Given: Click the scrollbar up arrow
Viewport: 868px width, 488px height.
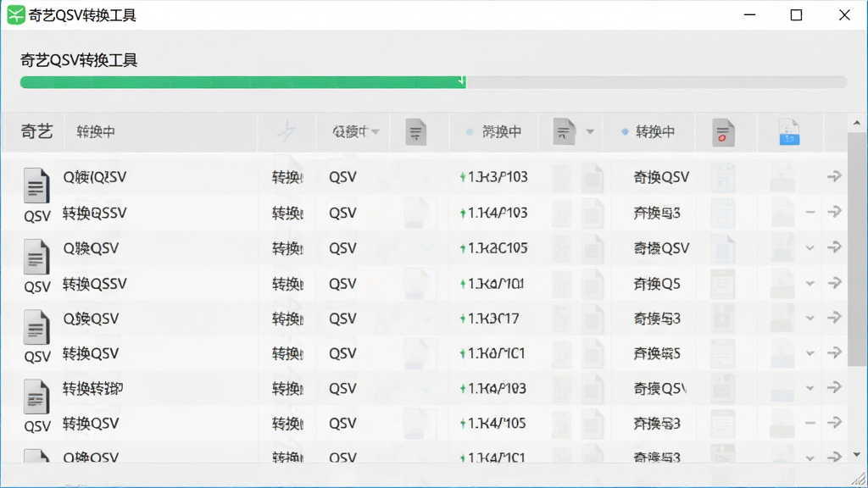Looking at the screenshot, I should pyautogui.click(x=857, y=123).
